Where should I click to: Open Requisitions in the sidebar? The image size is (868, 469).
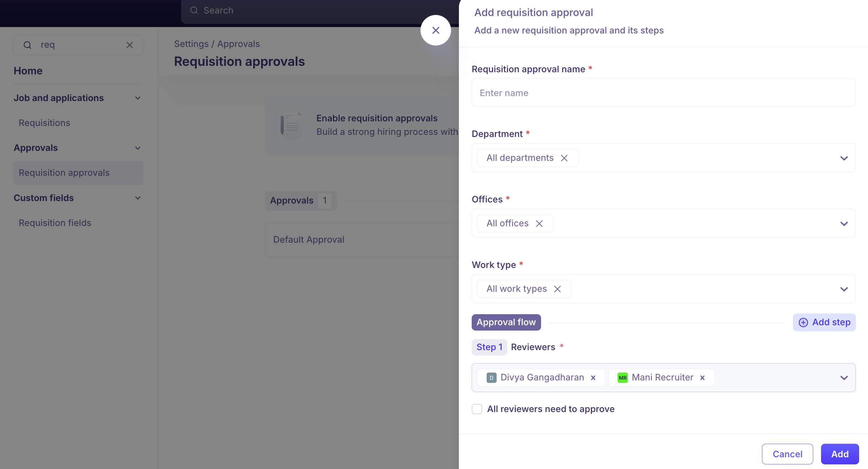[x=44, y=123]
